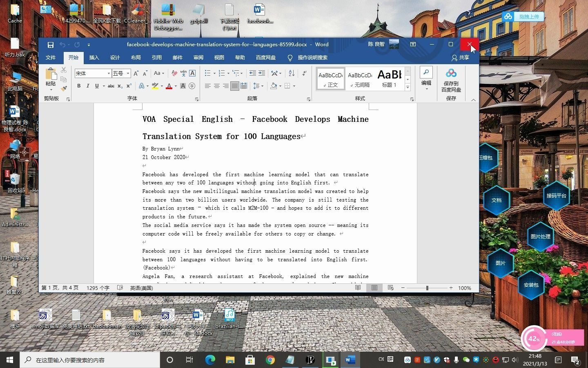Apply the enclosed character (circled 字) icon

(192, 86)
